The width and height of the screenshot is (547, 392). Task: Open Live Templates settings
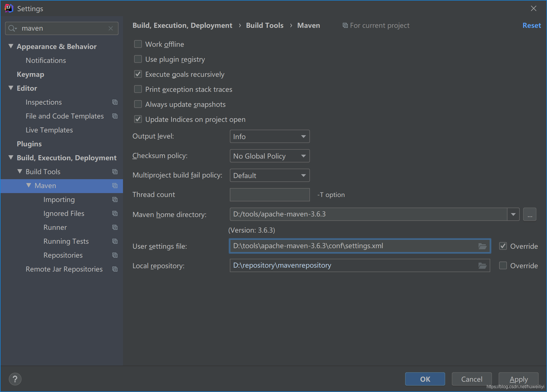49,130
